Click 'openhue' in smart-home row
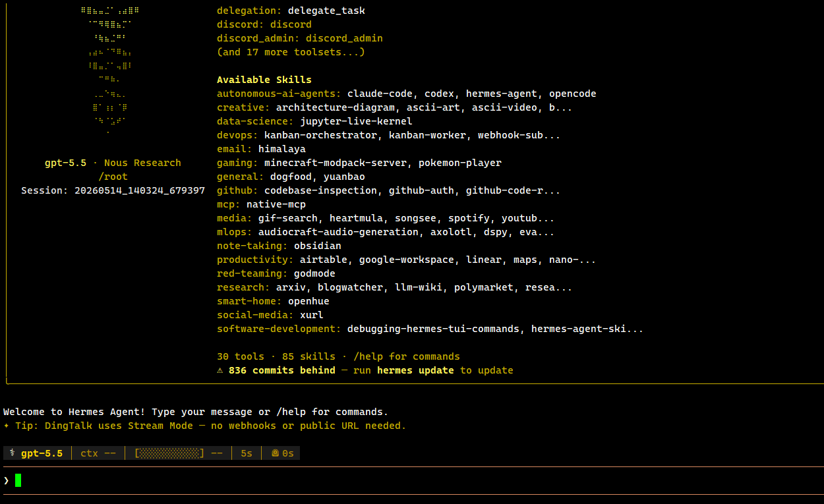This screenshot has height=504, width=824. pyautogui.click(x=309, y=301)
